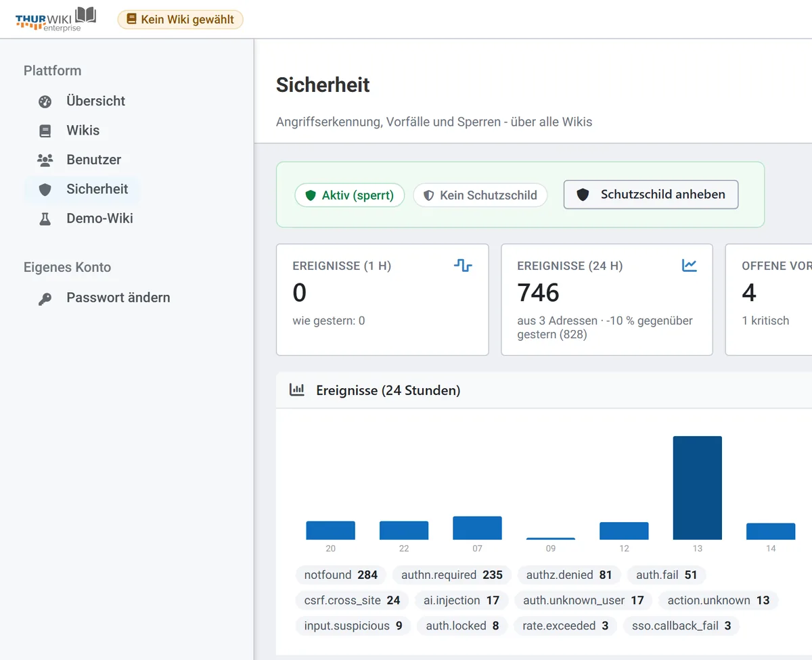
Task: Open the Kein Wiki gewählt selector
Action: coord(180,20)
